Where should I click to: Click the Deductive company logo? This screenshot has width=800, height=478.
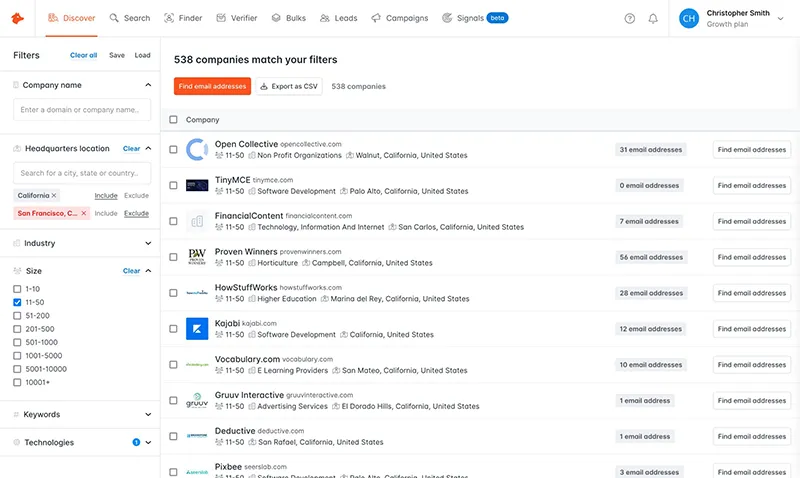tap(197, 436)
